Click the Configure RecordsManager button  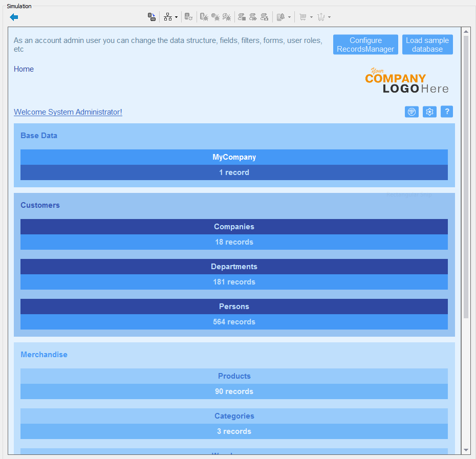pos(365,45)
